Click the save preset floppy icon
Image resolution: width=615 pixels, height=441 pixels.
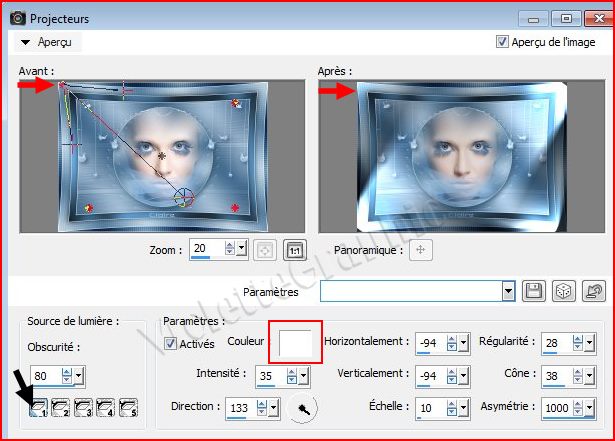point(534,291)
